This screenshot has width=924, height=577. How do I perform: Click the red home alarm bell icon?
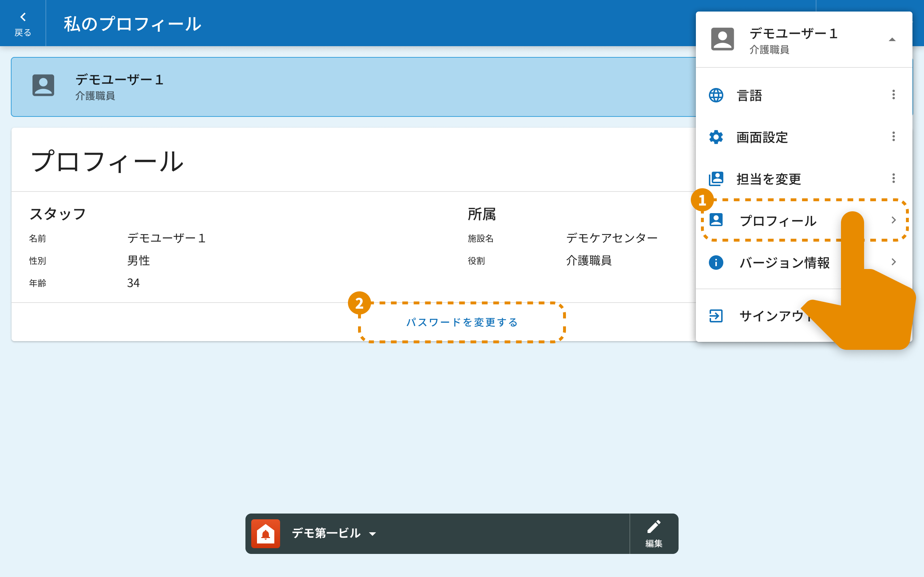pyautogui.click(x=265, y=533)
